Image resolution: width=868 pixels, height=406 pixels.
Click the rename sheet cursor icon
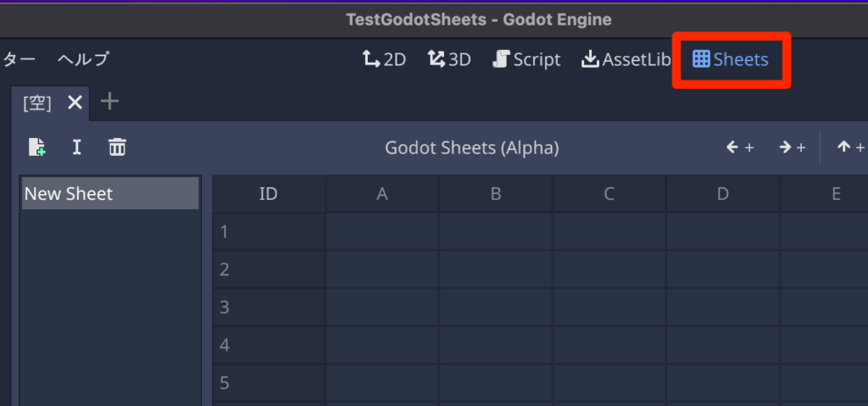[77, 147]
